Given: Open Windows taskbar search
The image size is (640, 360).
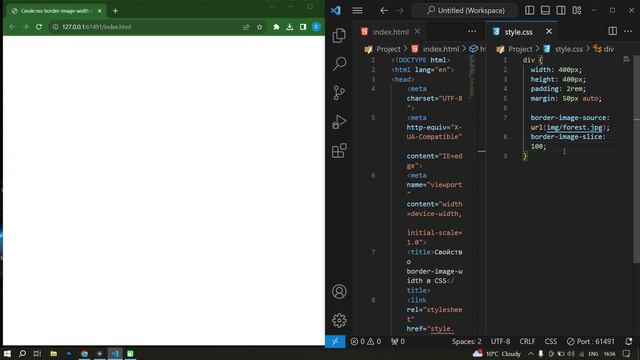Looking at the screenshot, I should pyautogui.click(x=22, y=353).
